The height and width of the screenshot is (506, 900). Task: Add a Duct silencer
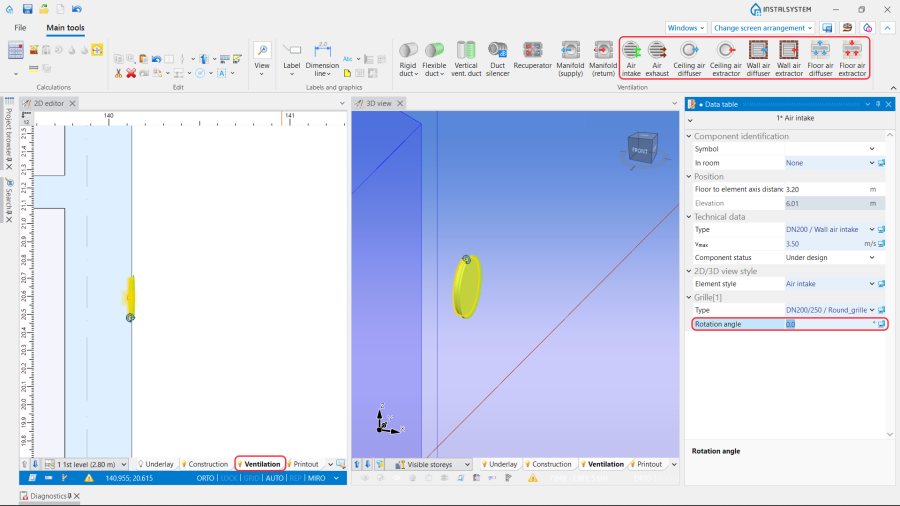coord(497,56)
